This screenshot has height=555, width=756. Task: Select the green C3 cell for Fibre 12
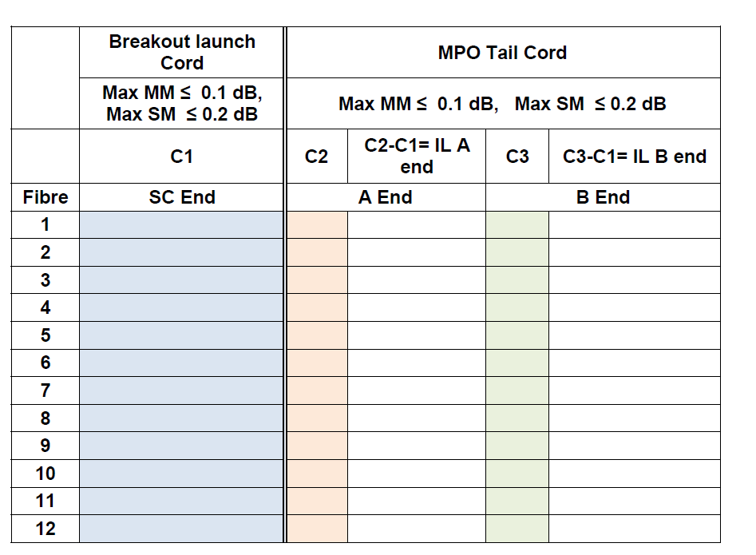pos(517,529)
